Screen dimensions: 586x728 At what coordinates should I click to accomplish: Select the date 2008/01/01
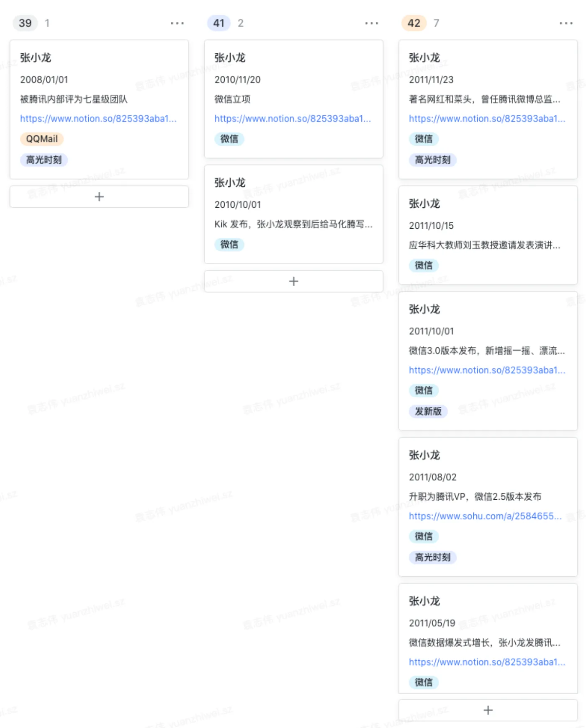[x=44, y=80]
